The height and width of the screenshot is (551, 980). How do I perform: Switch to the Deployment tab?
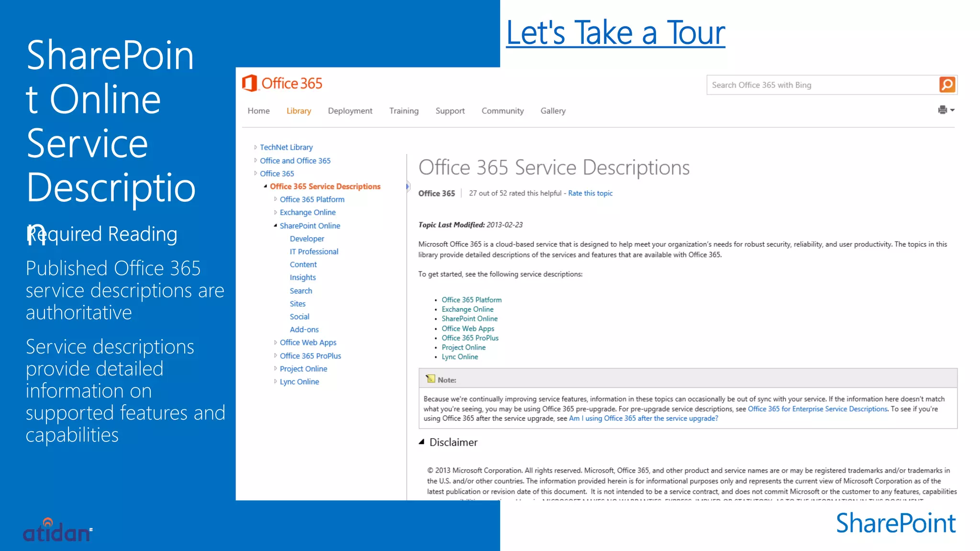point(350,111)
